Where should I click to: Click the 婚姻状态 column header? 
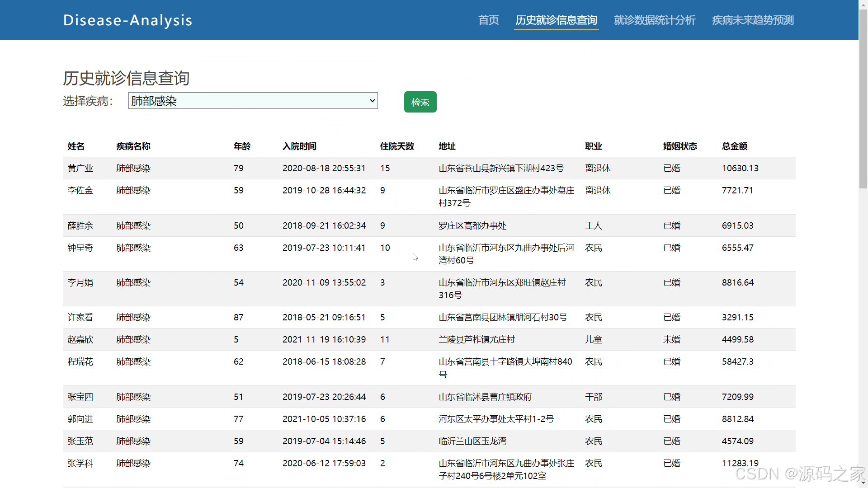(x=680, y=146)
